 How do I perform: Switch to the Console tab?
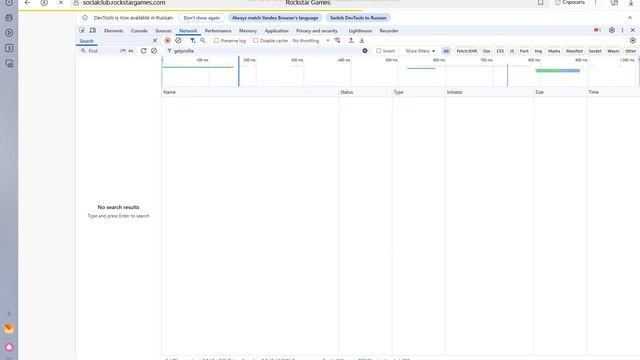click(x=139, y=31)
